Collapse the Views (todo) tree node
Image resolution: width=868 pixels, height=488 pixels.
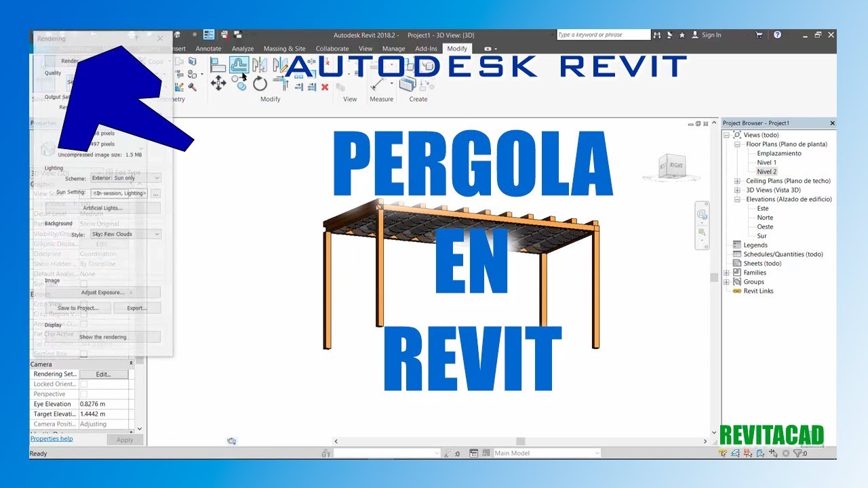[x=726, y=135]
